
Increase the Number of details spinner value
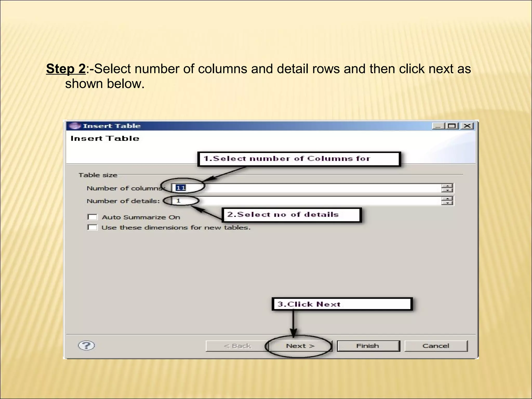pyautogui.click(x=447, y=199)
